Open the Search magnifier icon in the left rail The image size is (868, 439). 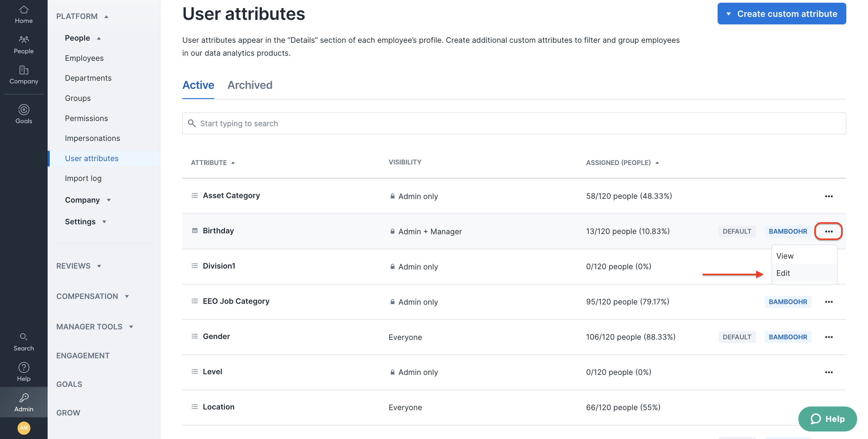(x=24, y=337)
